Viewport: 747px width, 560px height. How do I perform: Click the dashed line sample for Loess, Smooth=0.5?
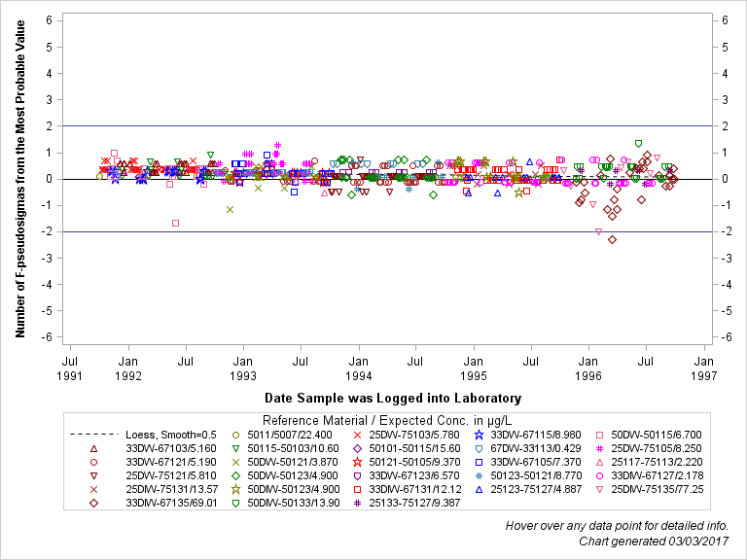pos(93,435)
